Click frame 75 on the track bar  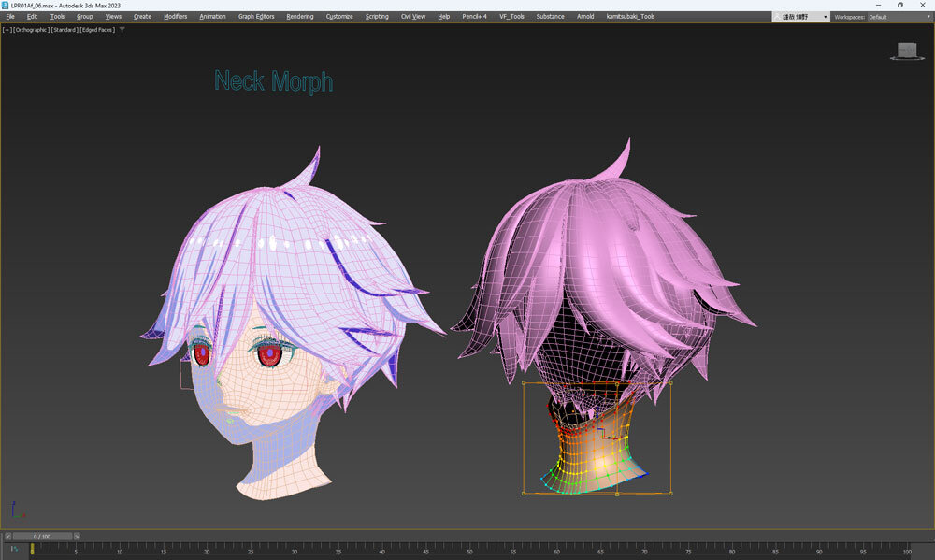[x=688, y=550]
